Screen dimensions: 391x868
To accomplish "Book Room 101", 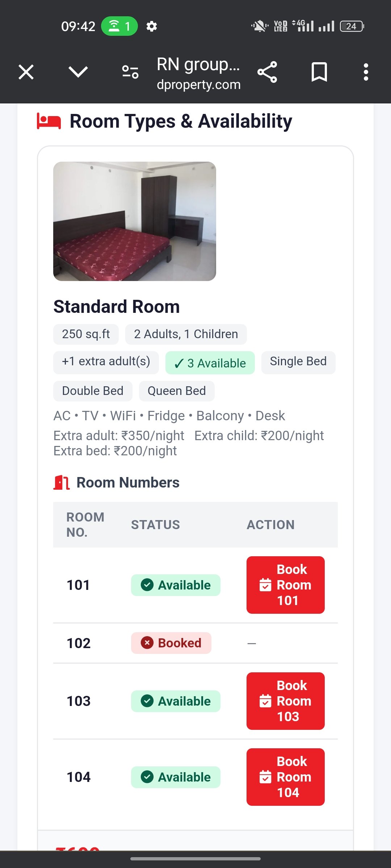I will click(x=286, y=585).
